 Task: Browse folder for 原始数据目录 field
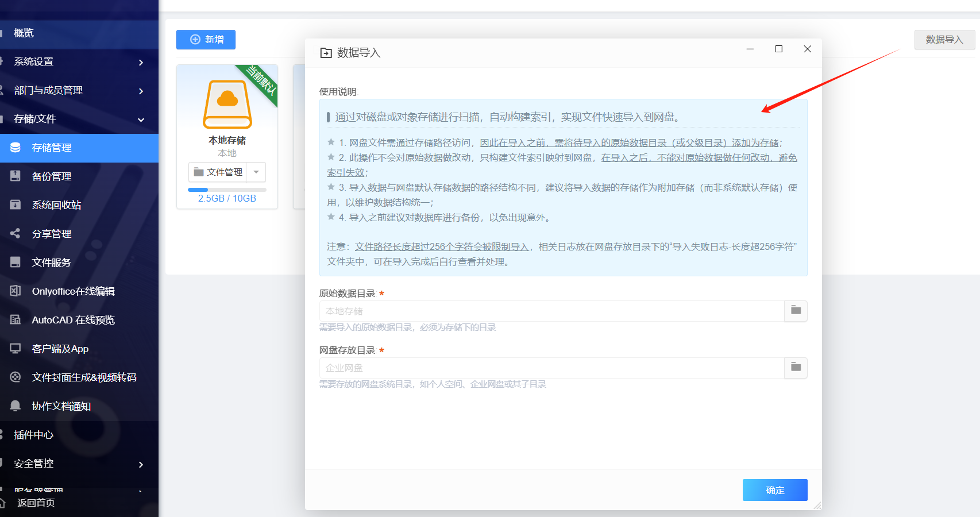(x=796, y=311)
